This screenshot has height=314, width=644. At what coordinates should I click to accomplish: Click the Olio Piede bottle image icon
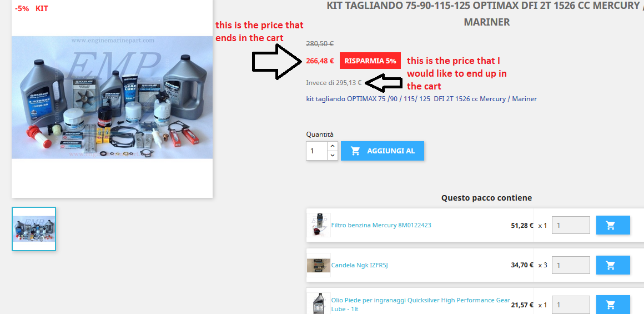click(318, 304)
